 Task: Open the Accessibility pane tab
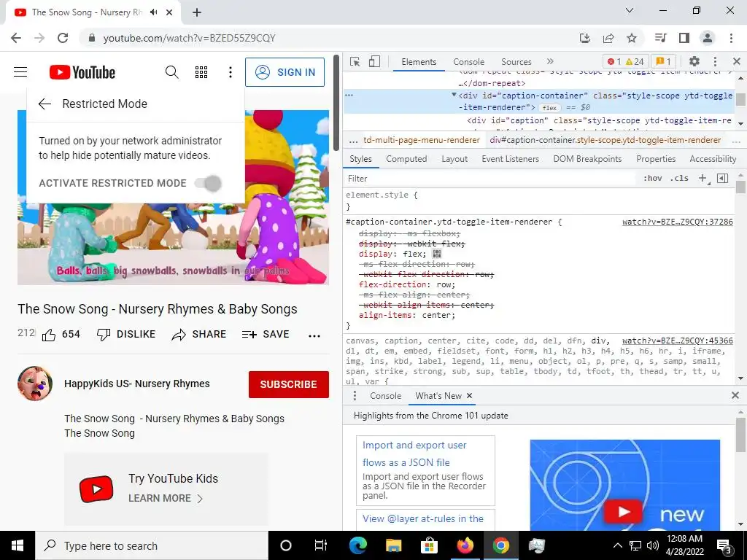713,159
